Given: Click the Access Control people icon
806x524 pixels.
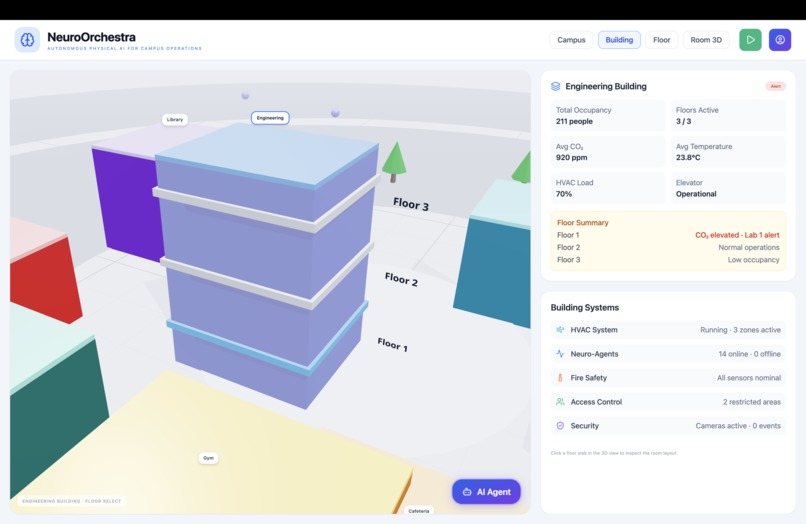Looking at the screenshot, I should (x=560, y=402).
